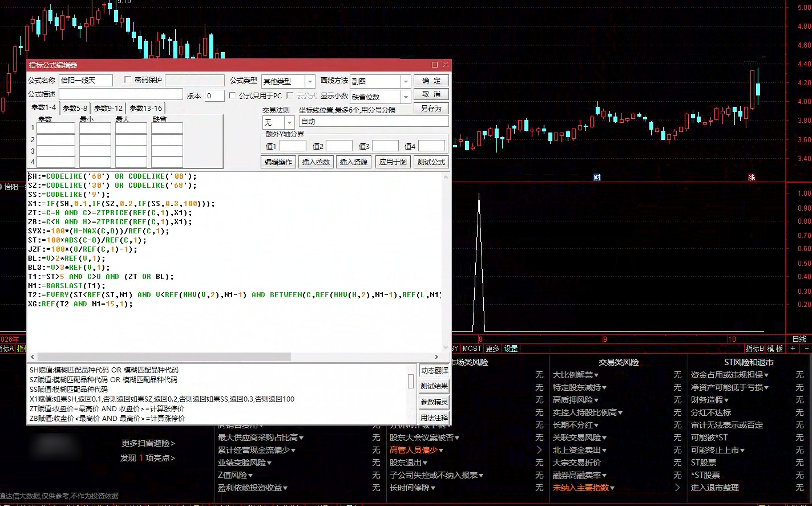Switch to the 参数13-16 tab
Image resolution: width=812 pixels, height=506 pixels.
click(145, 108)
